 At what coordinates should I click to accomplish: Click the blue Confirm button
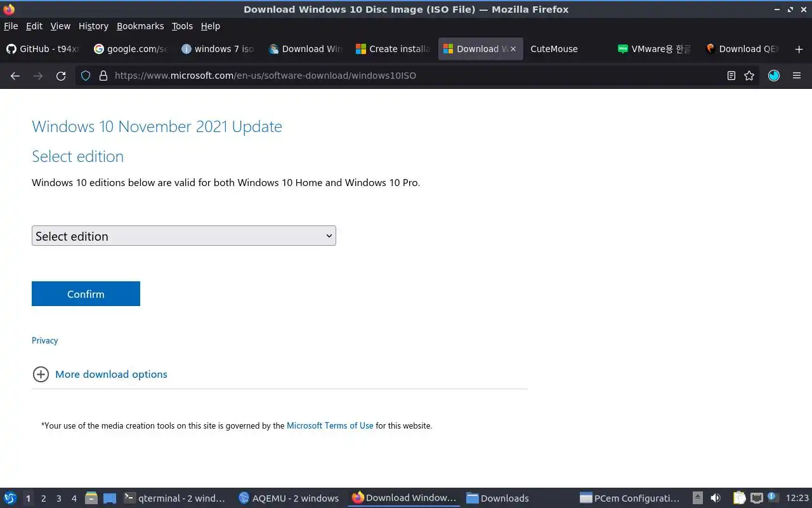pos(86,294)
